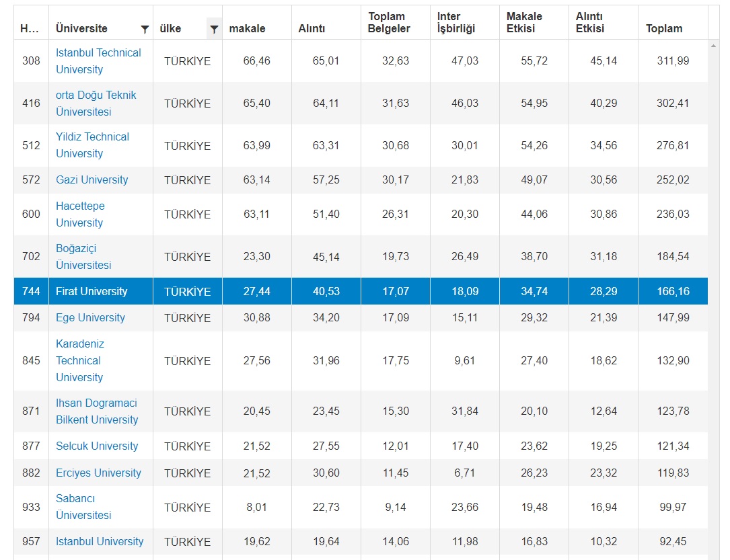Open the Ihsan Dogramaci Bilkent University link

tap(97, 411)
